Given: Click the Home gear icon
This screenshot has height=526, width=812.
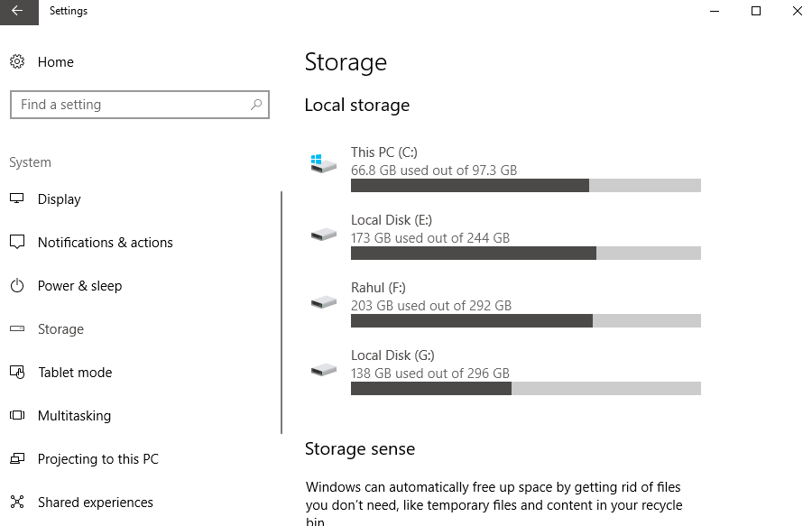Looking at the screenshot, I should click(x=17, y=62).
